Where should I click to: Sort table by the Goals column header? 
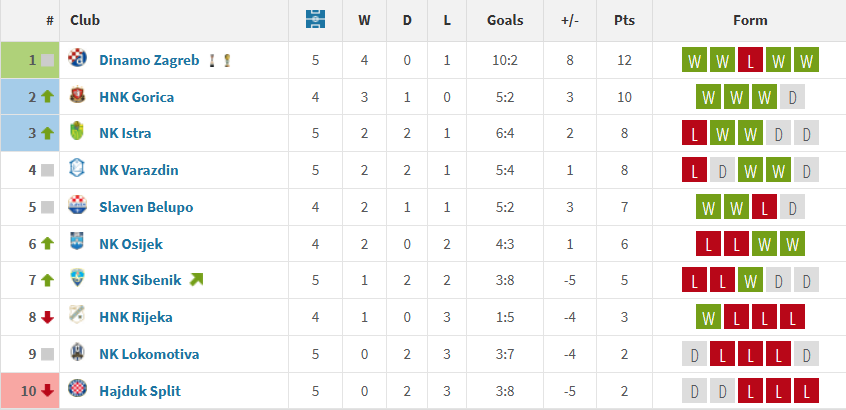[x=505, y=20]
